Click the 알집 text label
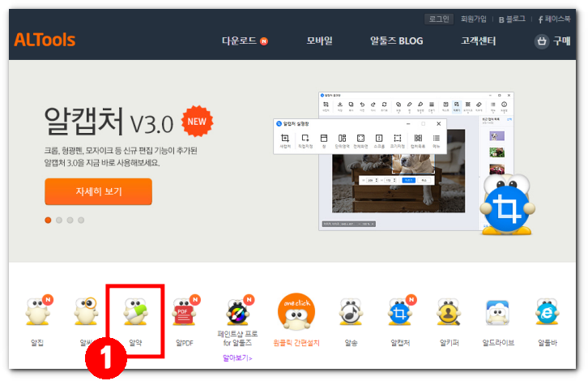This screenshot has width=588, height=381. (37, 342)
